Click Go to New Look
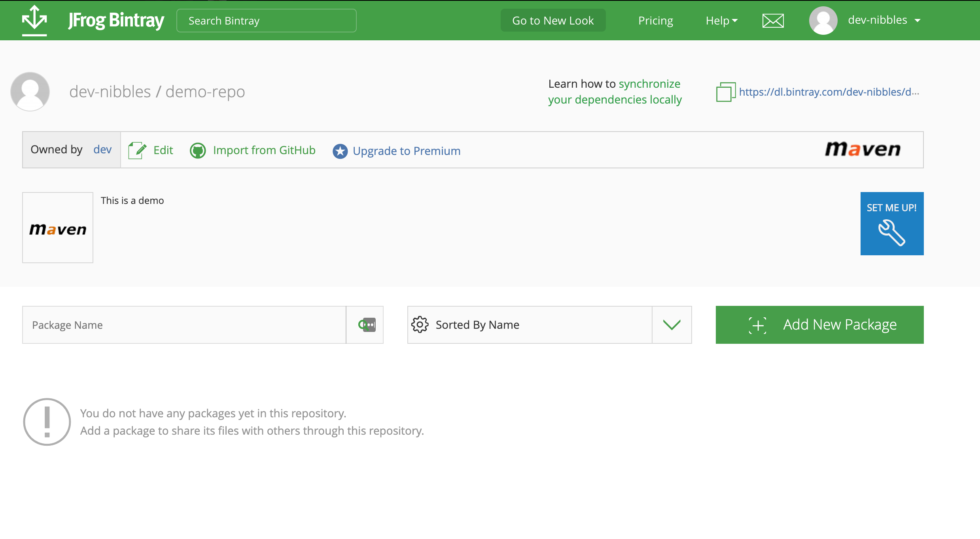This screenshot has height=539, width=980. click(x=552, y=21)
